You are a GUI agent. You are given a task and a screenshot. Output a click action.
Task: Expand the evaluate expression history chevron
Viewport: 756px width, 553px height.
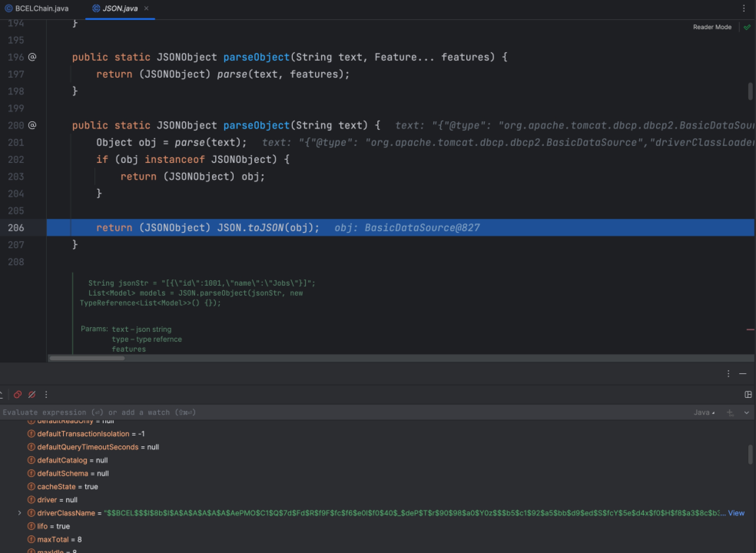tap(746, 412)
